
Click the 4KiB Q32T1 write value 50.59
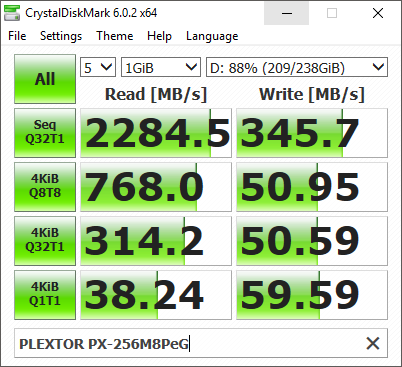312,241
